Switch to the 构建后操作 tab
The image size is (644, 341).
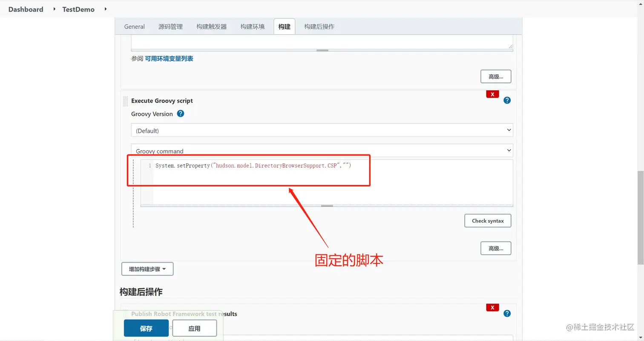click(x=319, y=26)
